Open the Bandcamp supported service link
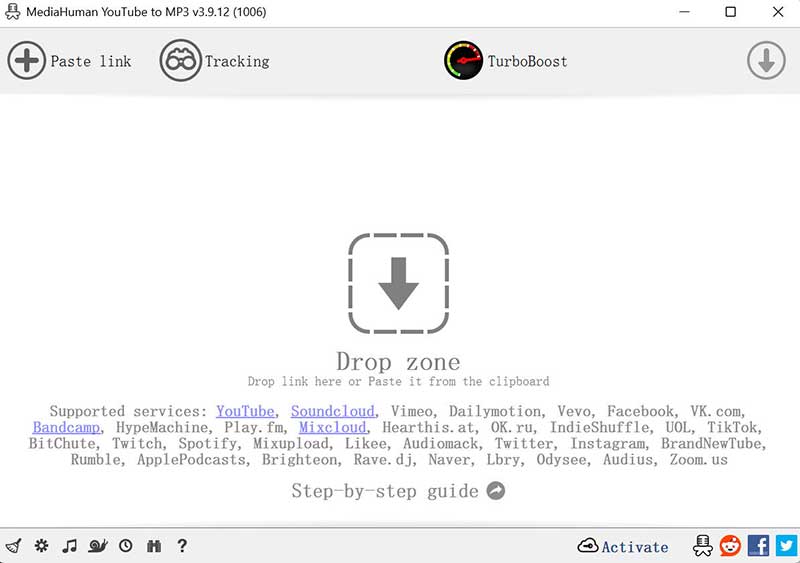Image resolution: width=800 pixels, height=563 pixels. (66, 428)
